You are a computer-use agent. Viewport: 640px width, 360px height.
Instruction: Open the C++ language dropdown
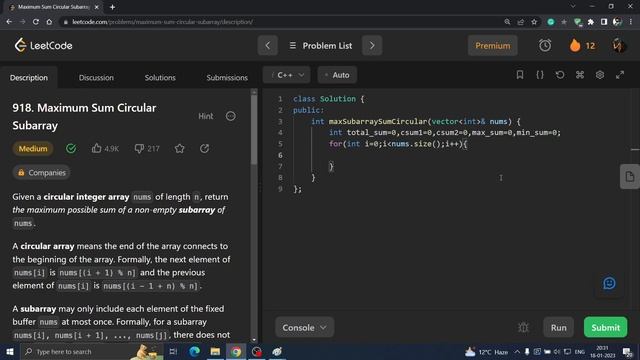pos(287,75)
